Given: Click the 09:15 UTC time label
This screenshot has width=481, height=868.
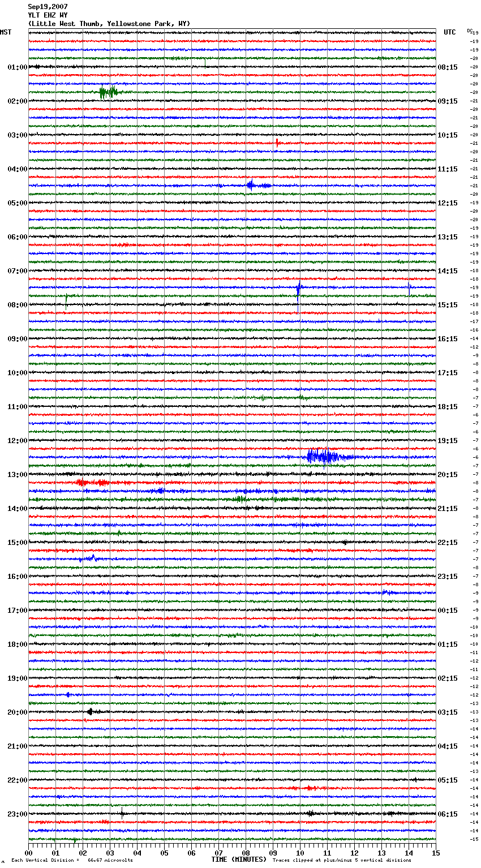Looking at the screenshot, I should point(448,101).
